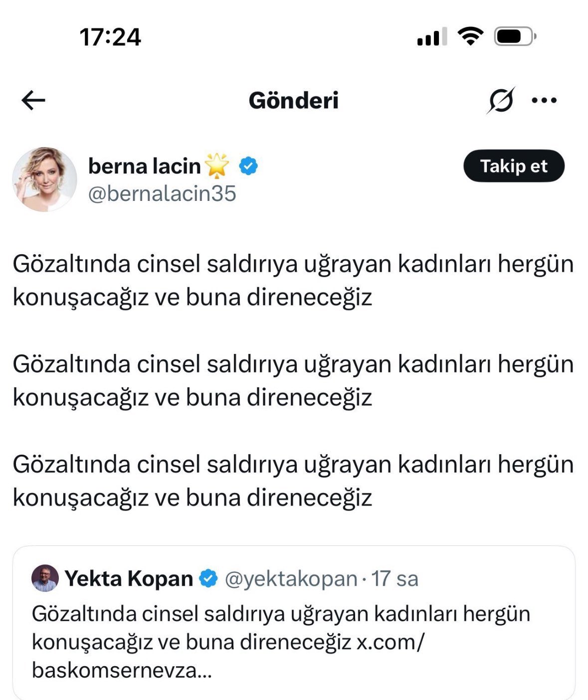588x700 pixels.
Task: Tap the Wi-Fi status icon
Action: coord(470,36)
